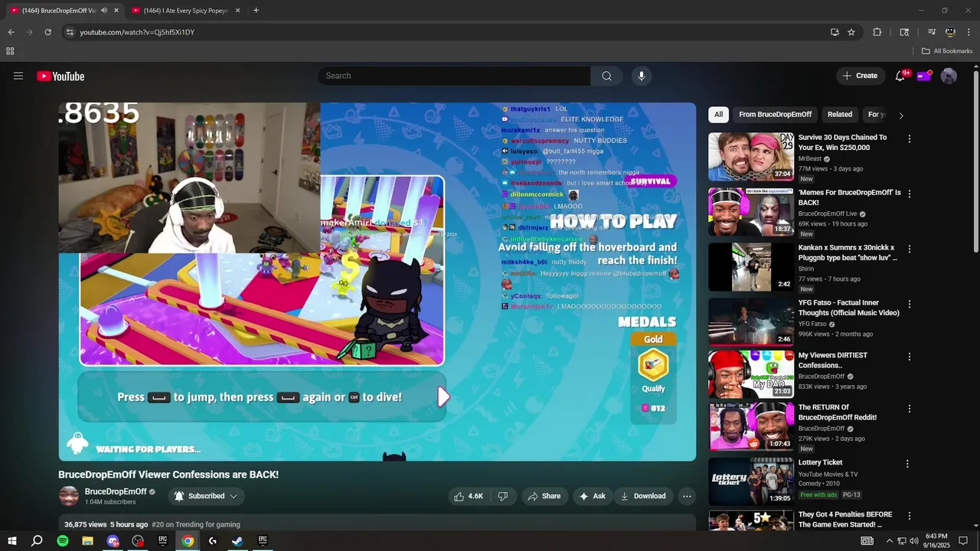
Task: Open Chrome extensions puzzle icon
Action: [877, 32]
